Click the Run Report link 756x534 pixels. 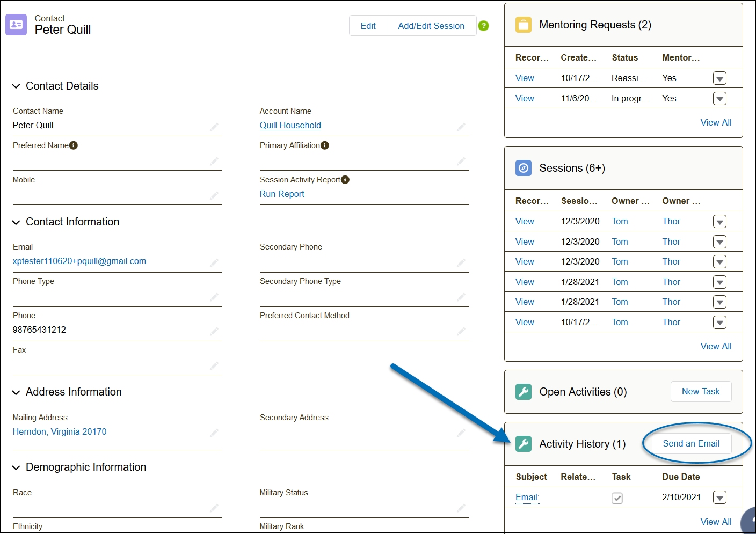tap(282, 194)
